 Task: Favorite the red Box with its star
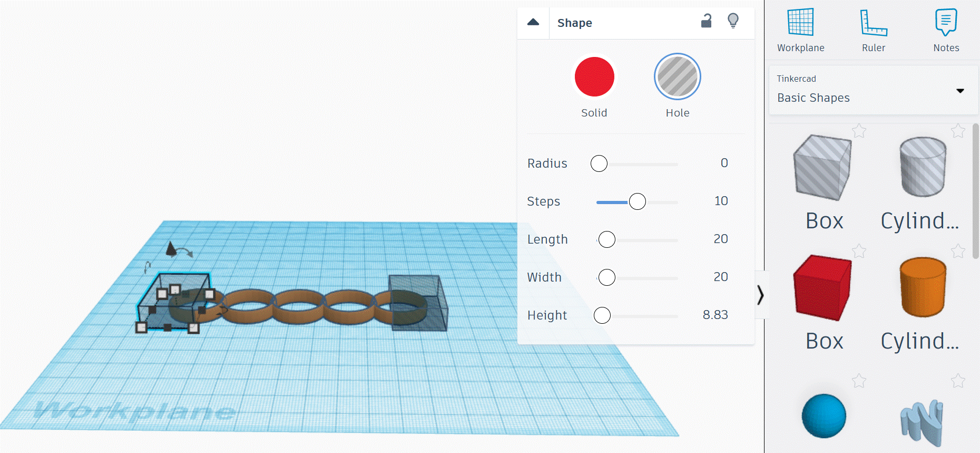[859, 250]
